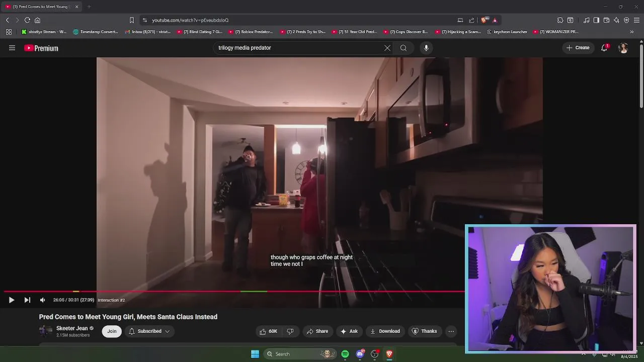Open the YouTube guide hamburger menu
This screenshot has height=362, width=644.
[x=12, y=48]
